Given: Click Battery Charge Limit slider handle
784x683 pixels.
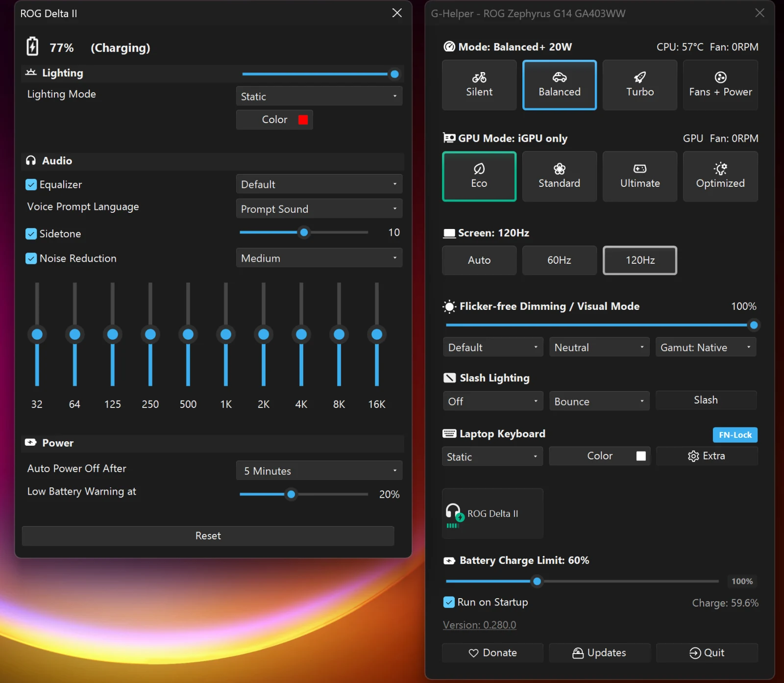Looking at the screenshot, I should click(x=537, y=582).
